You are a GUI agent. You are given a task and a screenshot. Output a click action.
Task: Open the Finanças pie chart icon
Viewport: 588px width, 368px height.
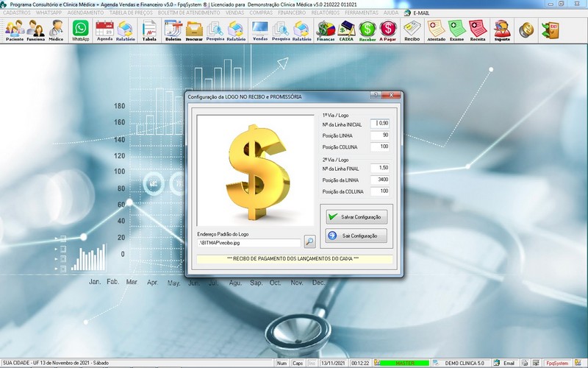pyautogui.click(x=326, y=30)
